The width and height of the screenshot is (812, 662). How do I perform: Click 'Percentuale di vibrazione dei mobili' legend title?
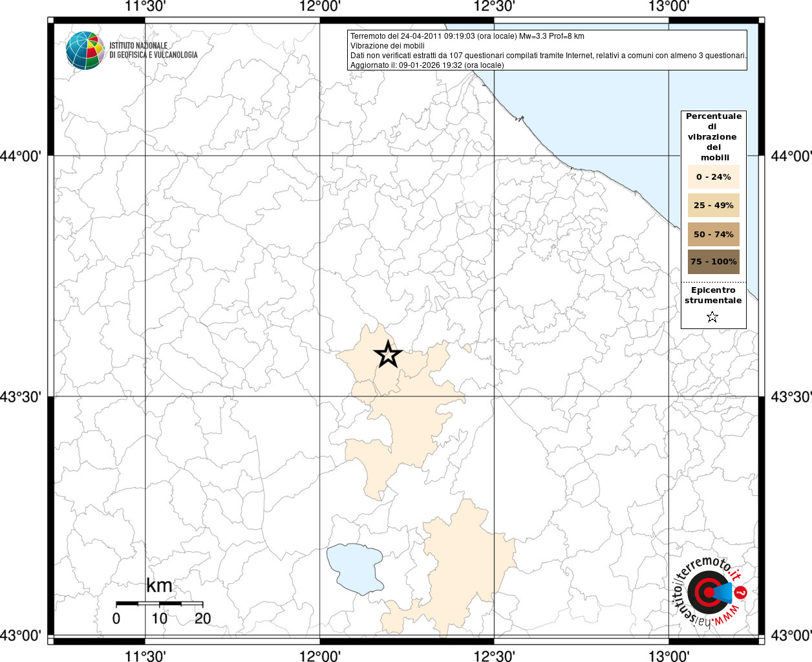[714, 137]
